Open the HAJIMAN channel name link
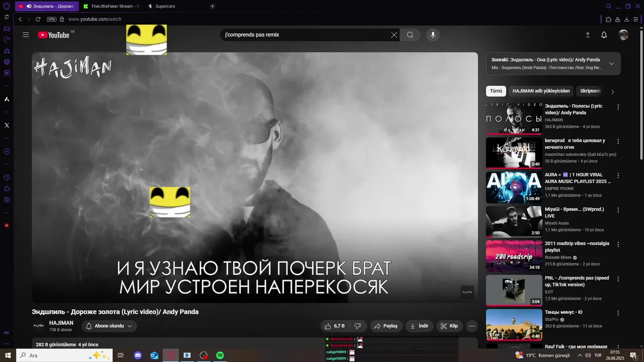 click(61, 323)
